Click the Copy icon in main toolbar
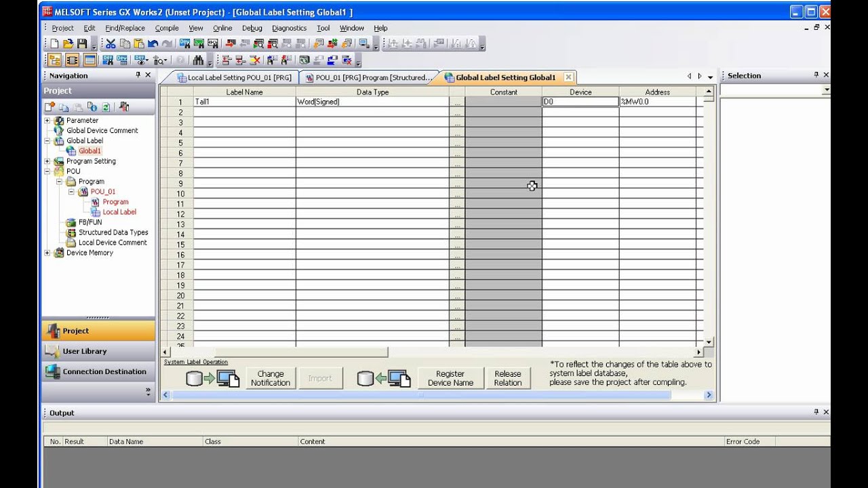 coord(125,43)
